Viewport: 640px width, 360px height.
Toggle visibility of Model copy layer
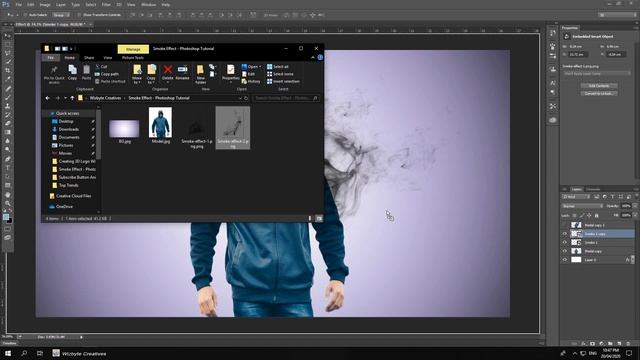pos(565,251)
